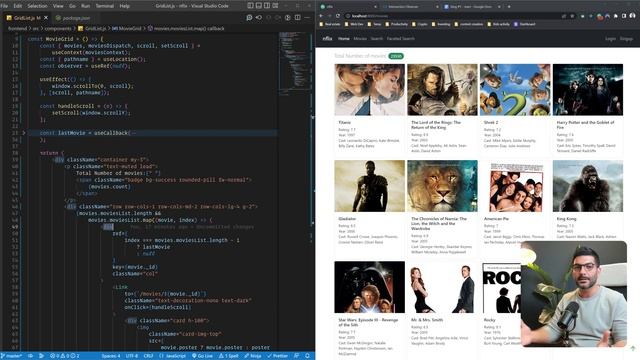Click the Prettier status bar item
Image resolution: width=640 pixels, height=360 pixels.
(278, 356)
